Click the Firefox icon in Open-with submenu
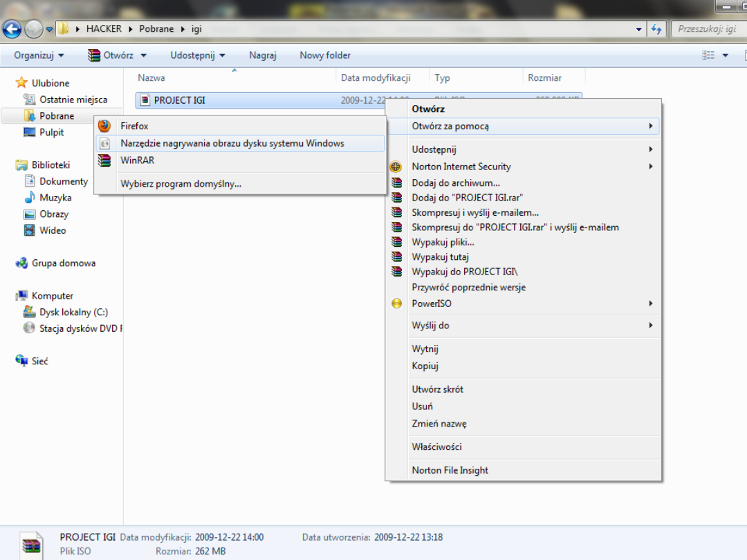This screenshot has height=560, width=747. 104,126
